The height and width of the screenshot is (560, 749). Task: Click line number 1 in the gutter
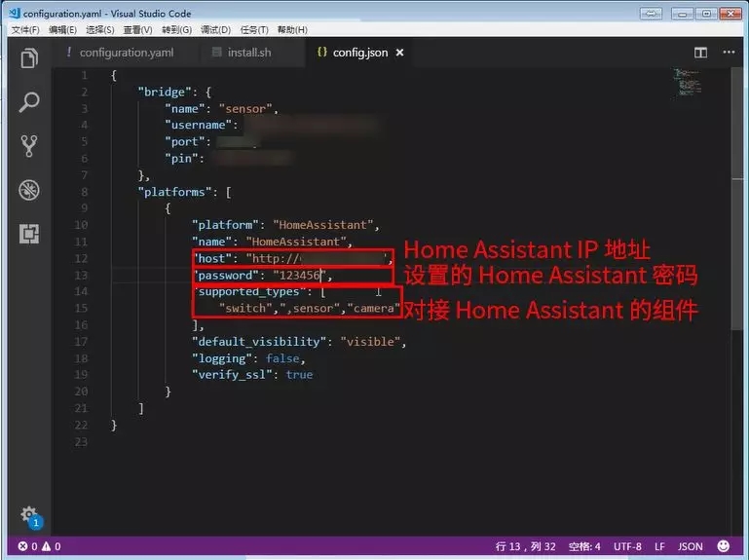[x=84, y=75]
